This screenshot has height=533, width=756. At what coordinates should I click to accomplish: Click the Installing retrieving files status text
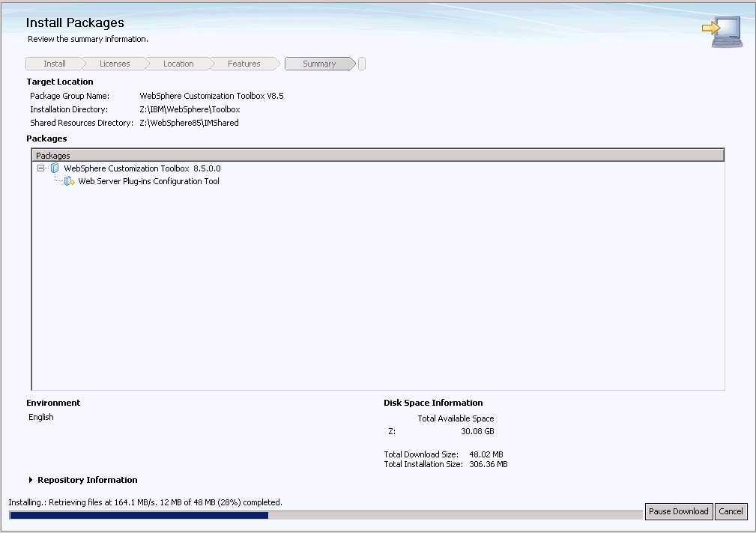(145, 502)
